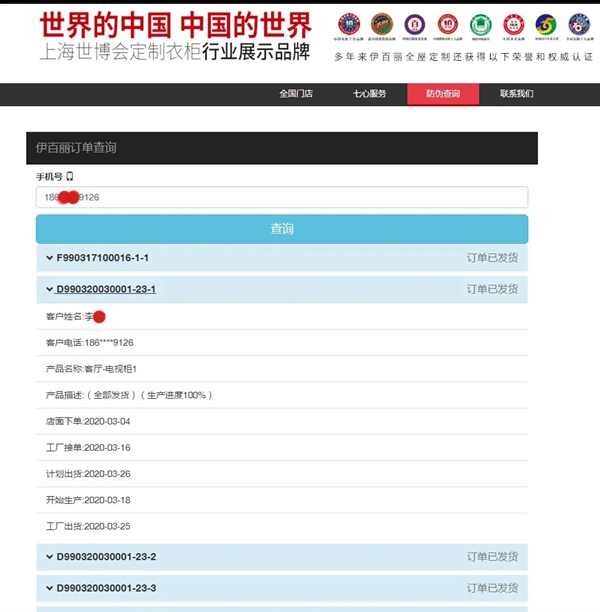This screenshot has width=600, height=612.
Task: Click 工厂出货:2020-03-25 row
Action: pos(282,526)
